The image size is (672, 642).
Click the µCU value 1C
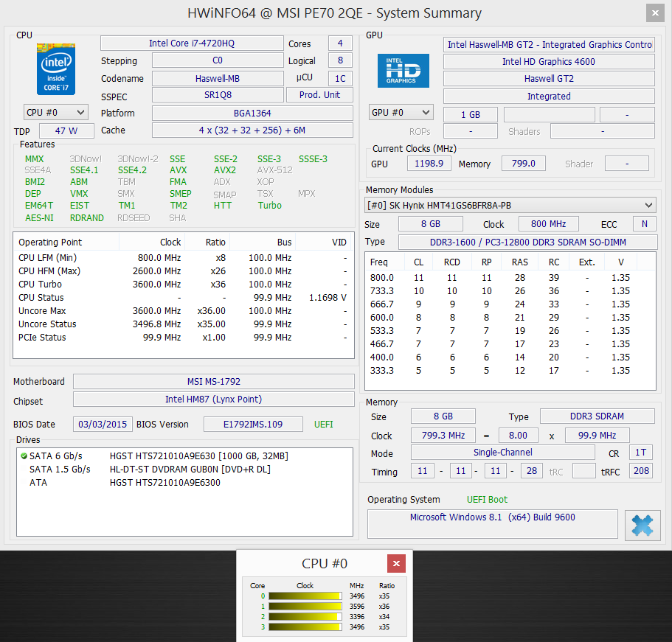[x=340, y=78]
